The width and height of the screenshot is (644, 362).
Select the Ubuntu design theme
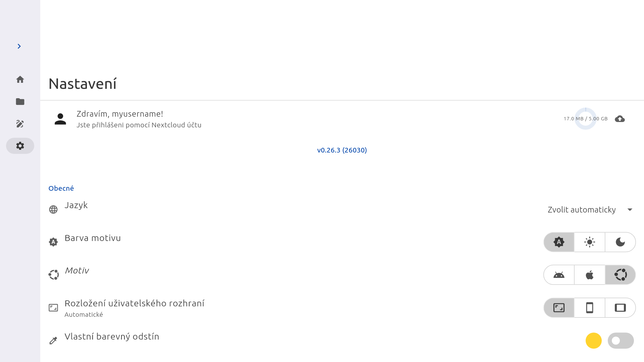[x=621, y=275]
